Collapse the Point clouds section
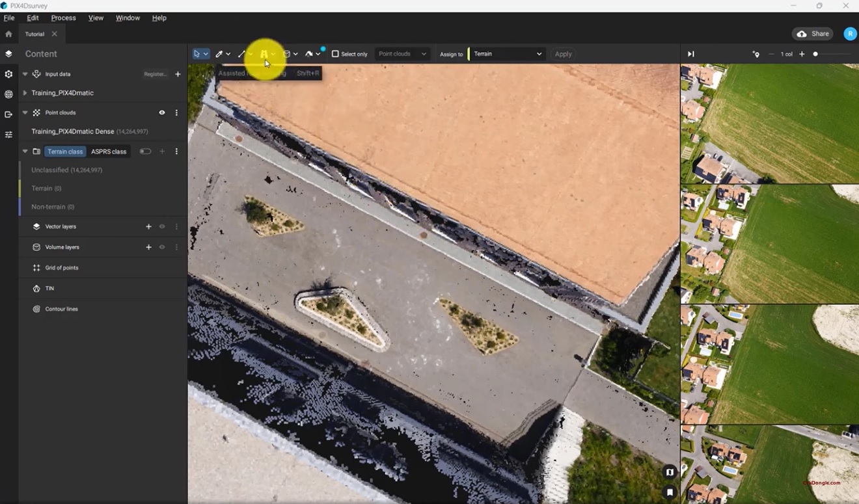This screenshot has height=504, width=859. 25,113
